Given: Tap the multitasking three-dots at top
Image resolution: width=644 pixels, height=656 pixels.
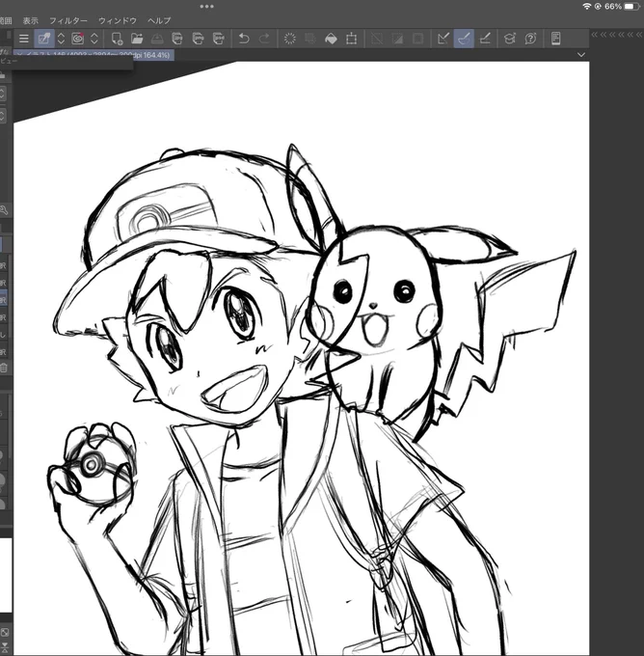Looking at the screenshot, I should 206,7.
